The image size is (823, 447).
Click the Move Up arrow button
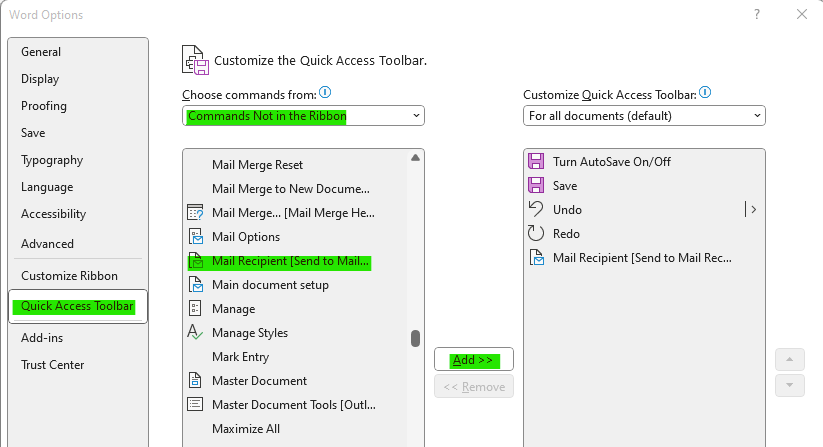[789, 359]
